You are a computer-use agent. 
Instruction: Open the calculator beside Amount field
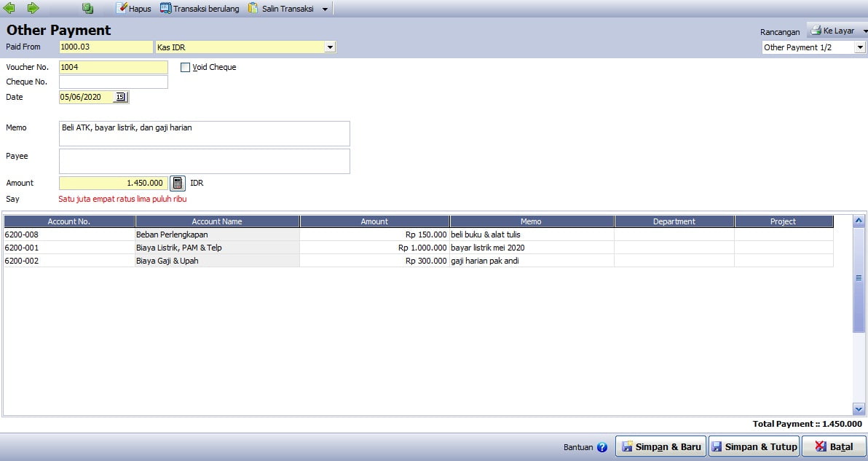[x=177, y=184]
